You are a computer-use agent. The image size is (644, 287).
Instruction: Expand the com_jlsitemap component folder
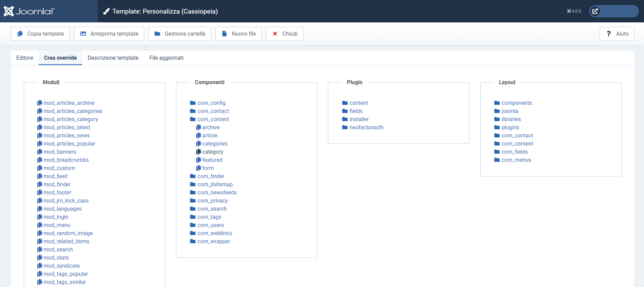click(211, 184)
